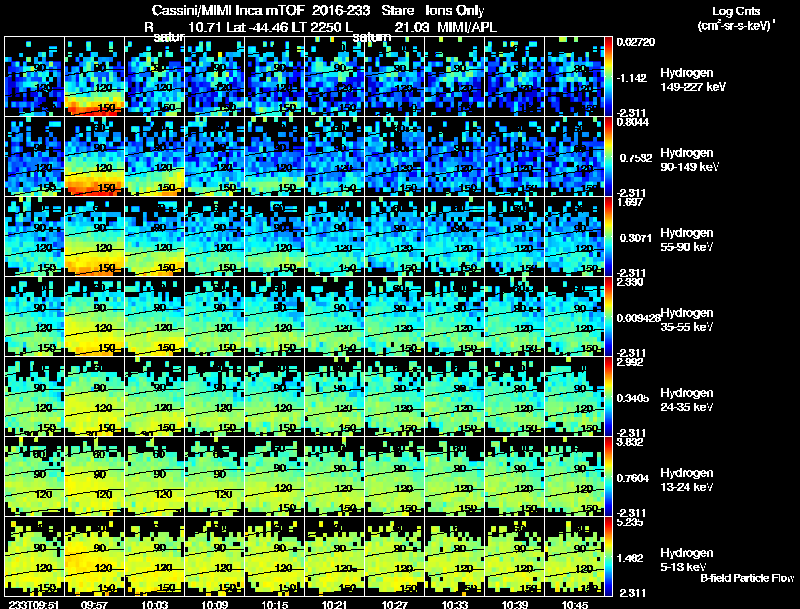Screen dimensions: 800x609
Task: Click the 'Ions Only' text in the title
Action: (x=455, y=10)
